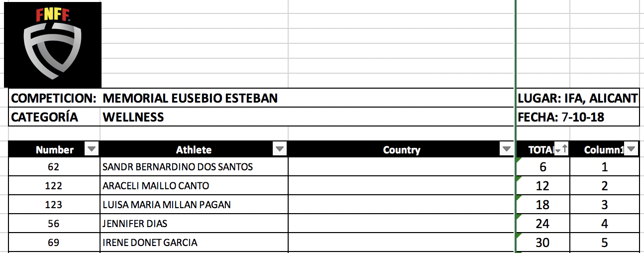Image resolution: width=644 pixels, height=253 pixels.
Task: Click the FECHA: 7-10-18 cell
Action: pos(560,117)
